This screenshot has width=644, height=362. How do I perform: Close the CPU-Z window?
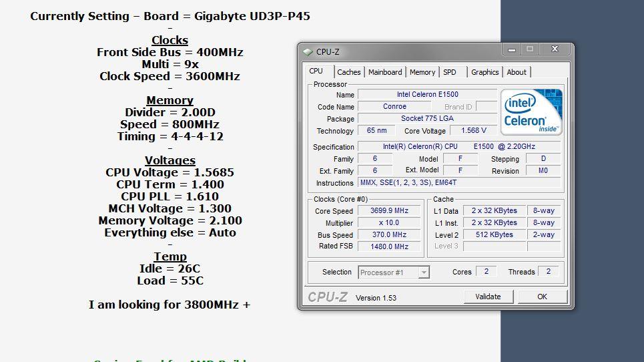[555, 49]
